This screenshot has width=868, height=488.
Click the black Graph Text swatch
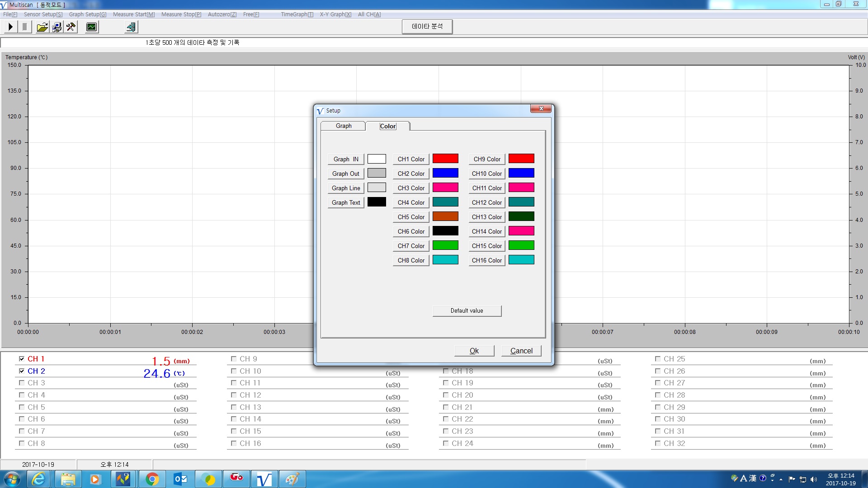[377, 202]
